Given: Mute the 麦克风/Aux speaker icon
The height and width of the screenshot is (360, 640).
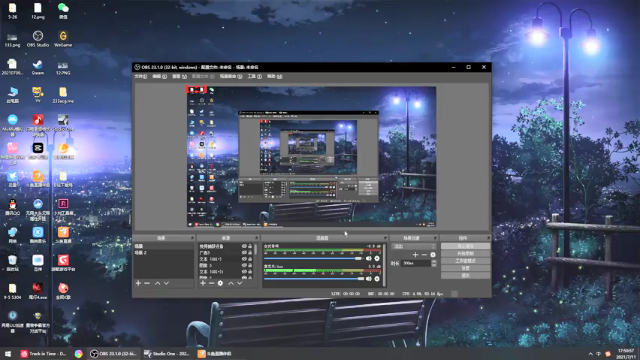Looking at the screenshot, I should pyautogui.click(x=369, y=279).
